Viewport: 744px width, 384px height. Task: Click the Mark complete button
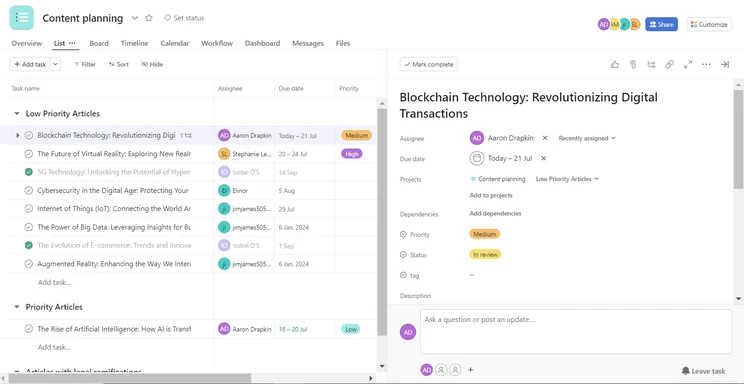(428, 64)
